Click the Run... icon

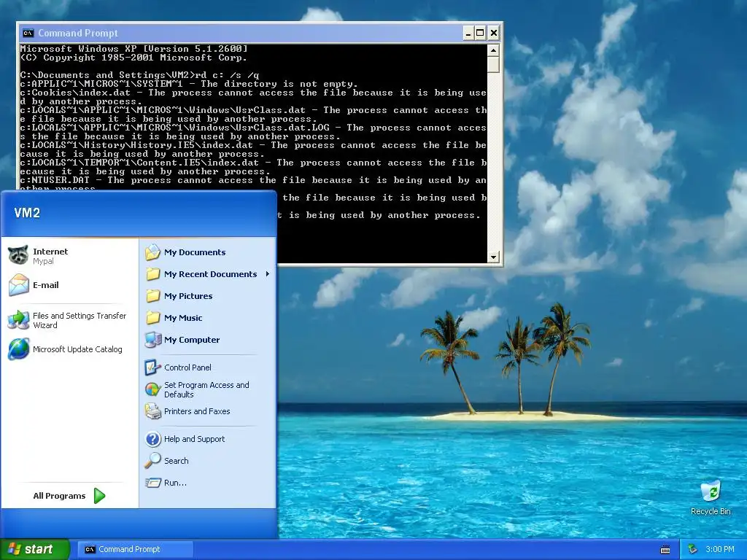tap(153, 483)
